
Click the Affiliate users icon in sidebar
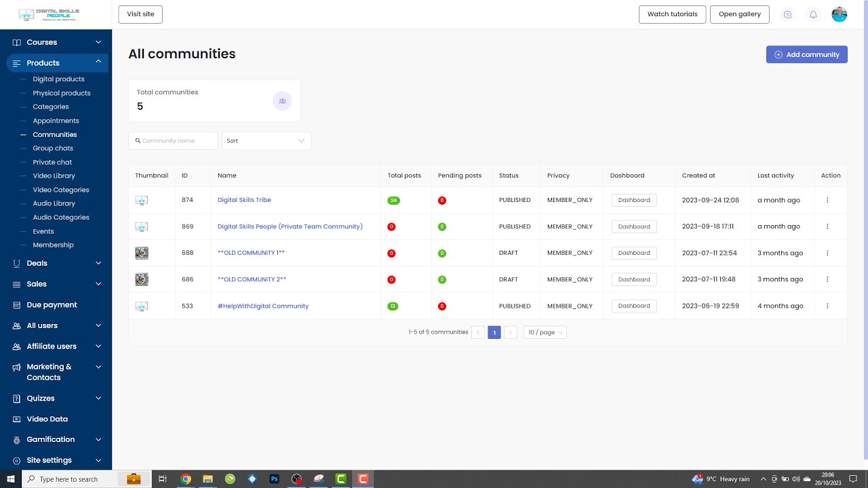pos(17,346)
